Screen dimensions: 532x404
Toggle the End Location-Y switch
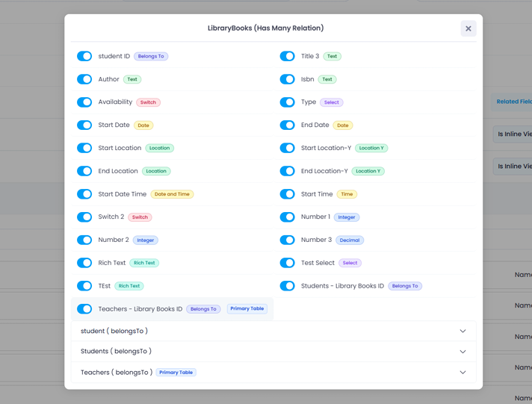click(x=288, y=171)
